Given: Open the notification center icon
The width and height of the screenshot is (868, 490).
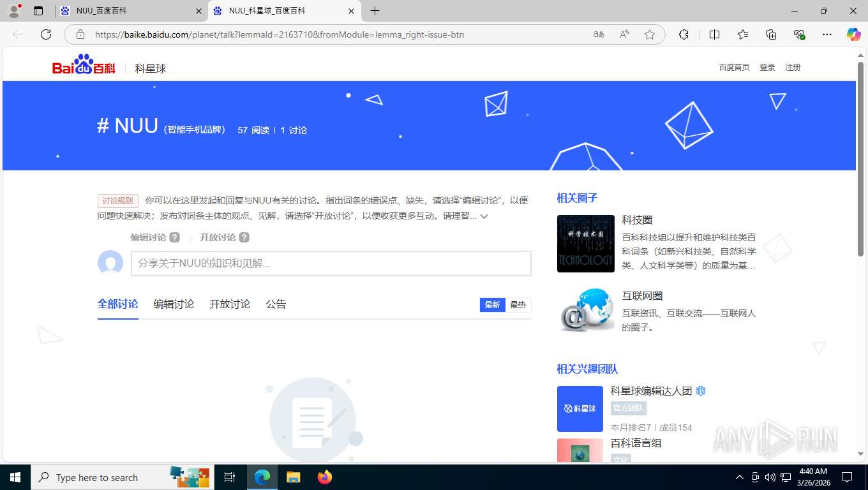Looking at the screenshot, I should (847, 477).
